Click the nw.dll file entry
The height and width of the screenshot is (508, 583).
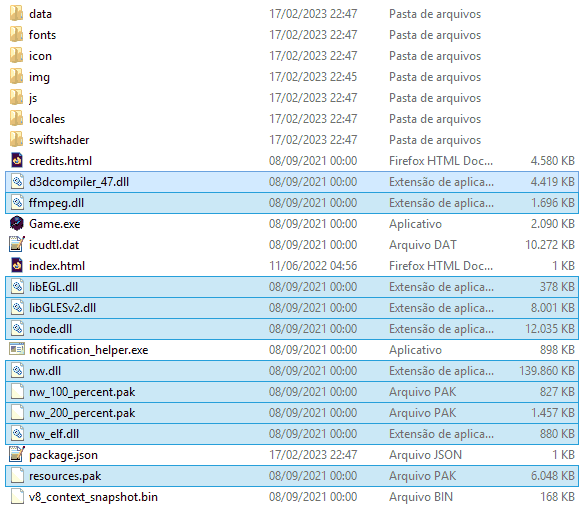click(x=292, y=371)
